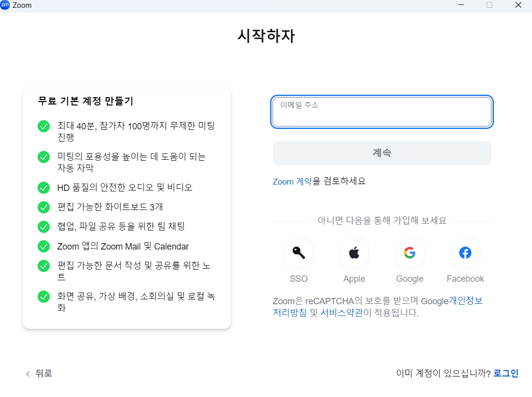Click the text HD 품질의 안전한 오디오 및 비디오
This screenshot has height=397, width=532.
pyautogui.click(x=125, y=187)
